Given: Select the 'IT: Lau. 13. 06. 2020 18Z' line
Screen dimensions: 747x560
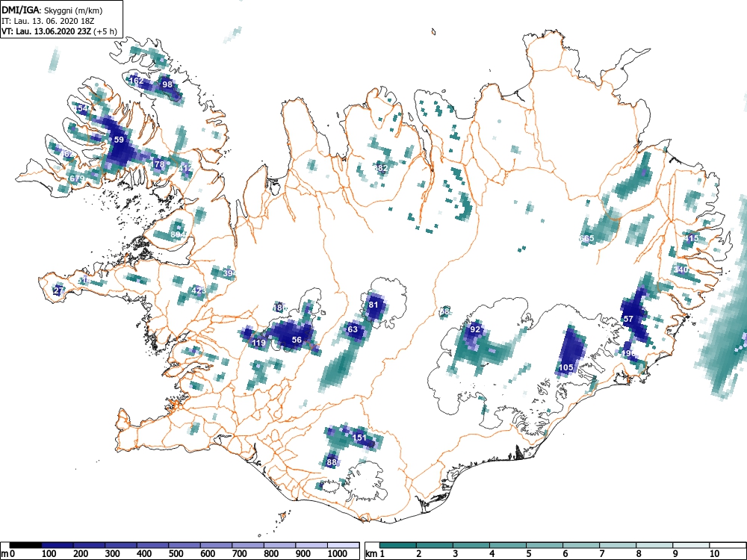Looking at the screenshot, I should pos(46,21).
